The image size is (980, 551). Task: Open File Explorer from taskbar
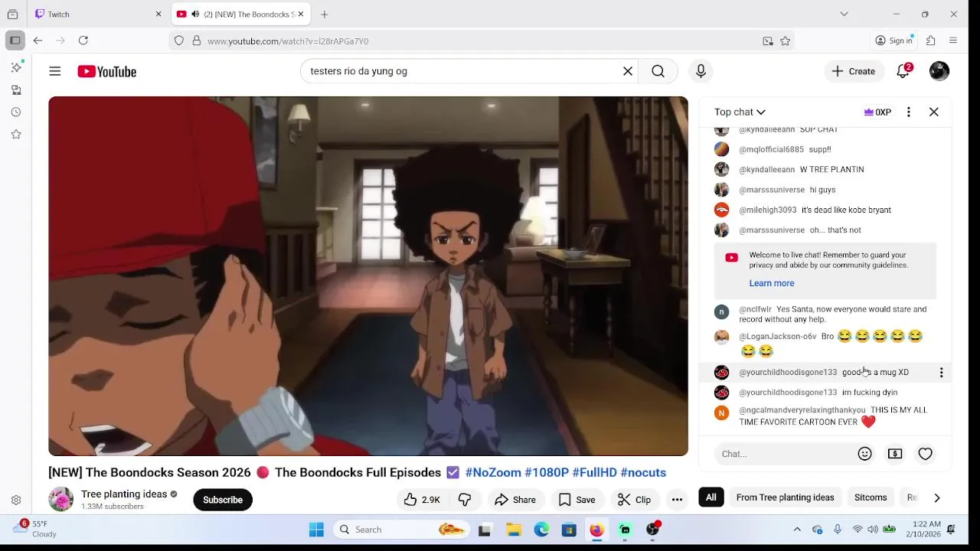[514, 530]
